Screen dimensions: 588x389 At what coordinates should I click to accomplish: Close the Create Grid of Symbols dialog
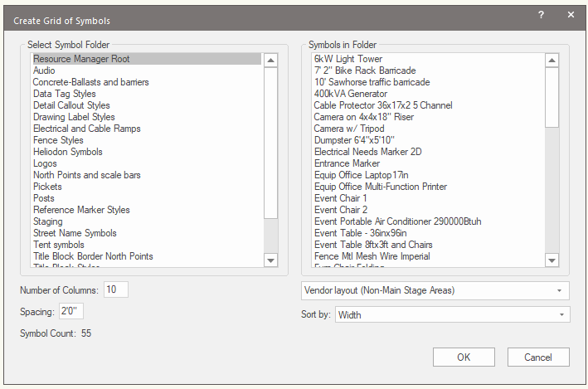[571, 15]
